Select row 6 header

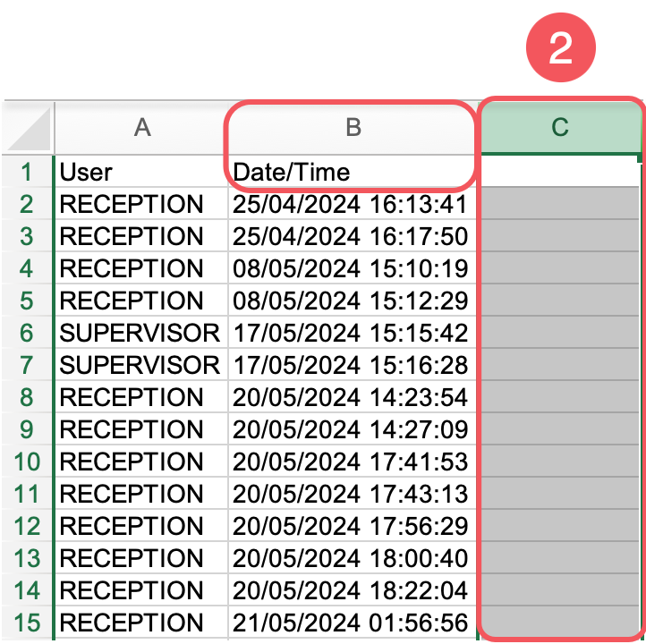(27, 333)
